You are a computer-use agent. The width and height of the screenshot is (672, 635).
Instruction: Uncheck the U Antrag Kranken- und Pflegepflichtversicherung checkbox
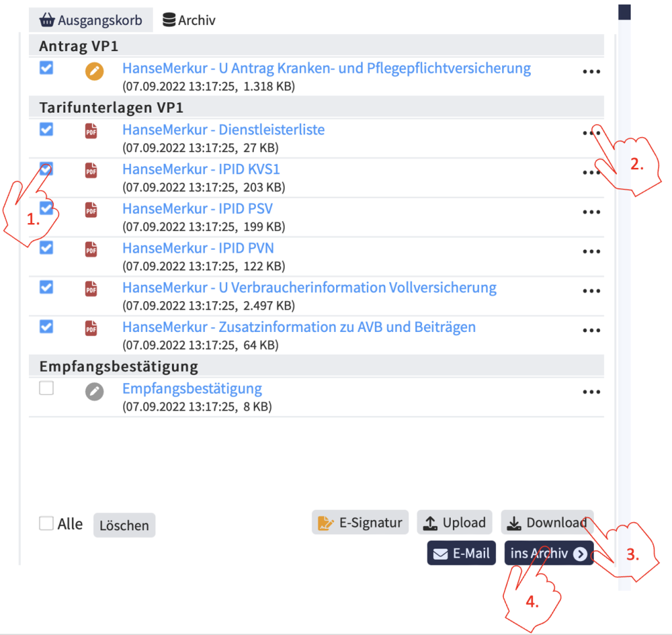pos(47,68)
